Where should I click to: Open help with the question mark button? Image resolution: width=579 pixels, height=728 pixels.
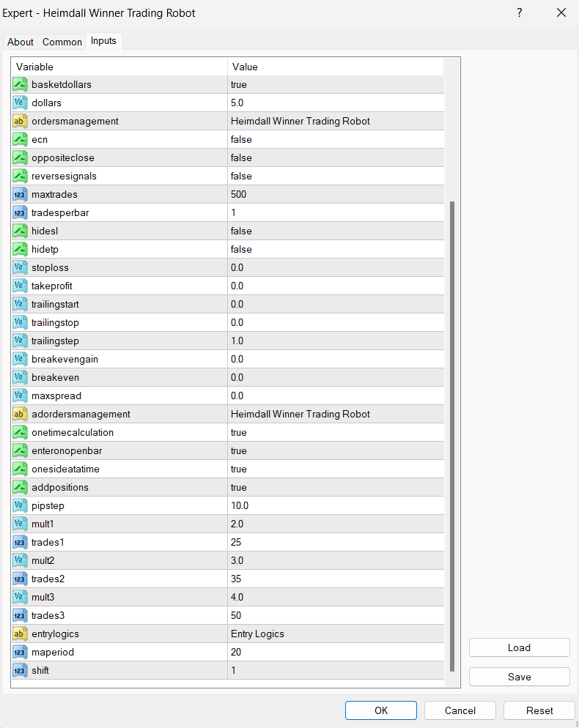(x=520, y=13)
